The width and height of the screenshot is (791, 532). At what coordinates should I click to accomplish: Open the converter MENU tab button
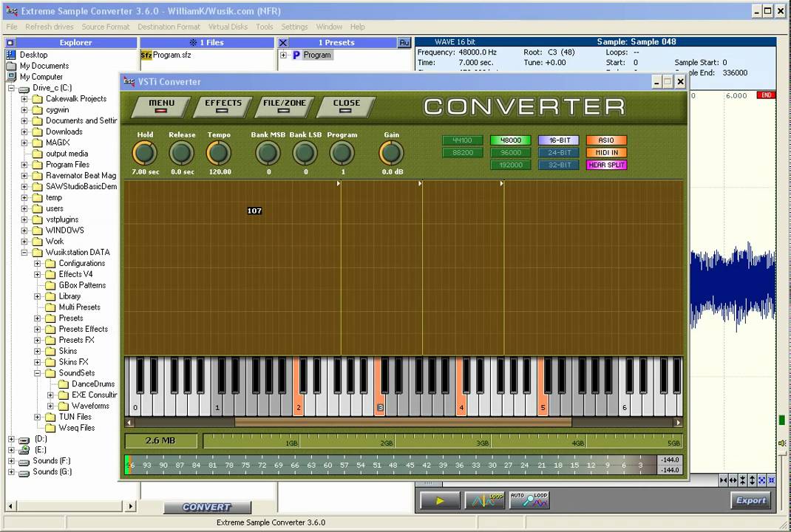[161, 106]
